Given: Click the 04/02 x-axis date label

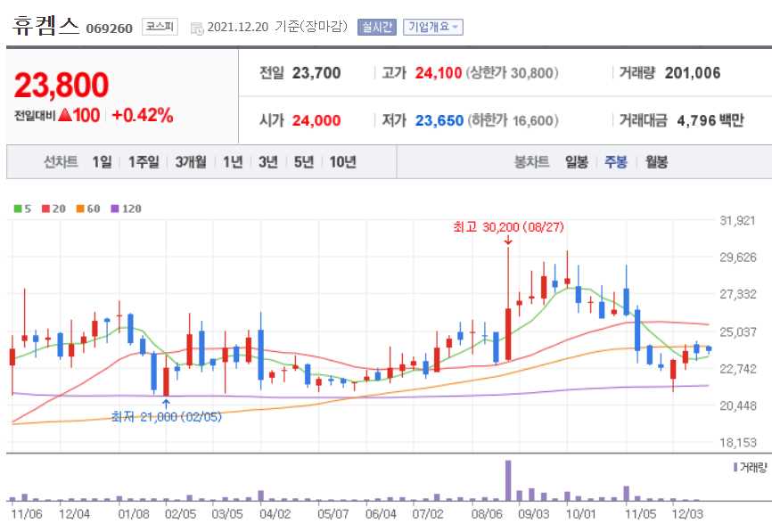Looking at the screenshot, I should click(x=275, y=514).
